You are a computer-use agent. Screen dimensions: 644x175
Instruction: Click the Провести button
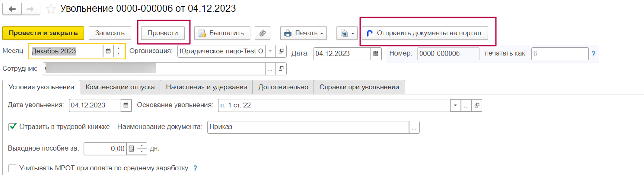pyautogui.click(x=163, y=33)
